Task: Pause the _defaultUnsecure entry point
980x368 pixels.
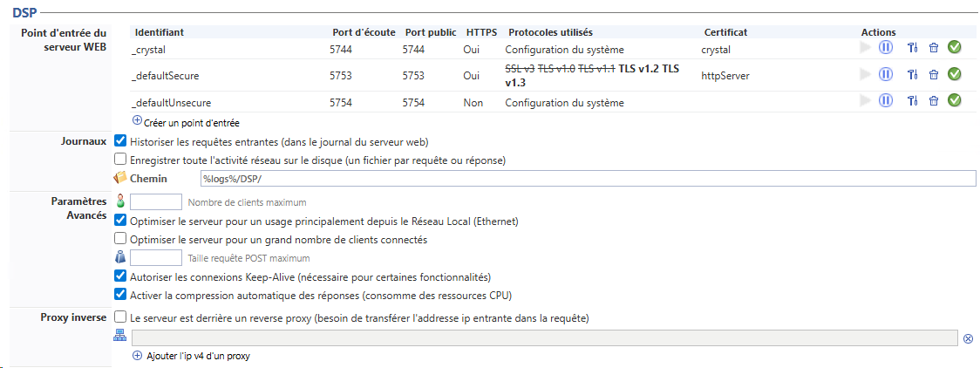Action: 886,101
